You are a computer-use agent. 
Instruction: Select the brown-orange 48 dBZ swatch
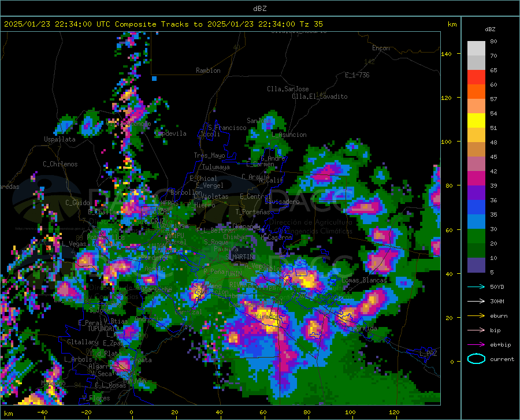[476, 150]
